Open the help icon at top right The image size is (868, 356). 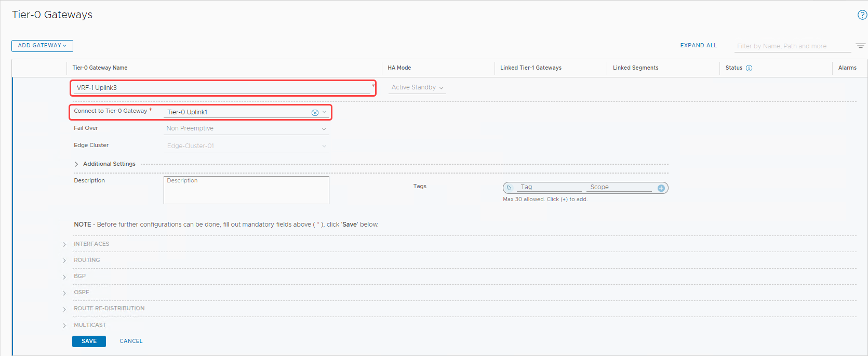[x=862, y=15]
